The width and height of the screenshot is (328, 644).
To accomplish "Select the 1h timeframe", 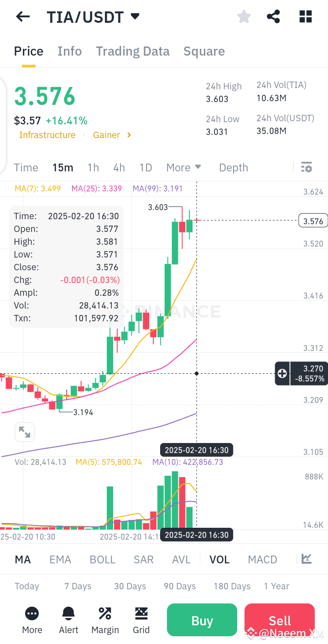I will pyautogui.click(x=93, y=167).
